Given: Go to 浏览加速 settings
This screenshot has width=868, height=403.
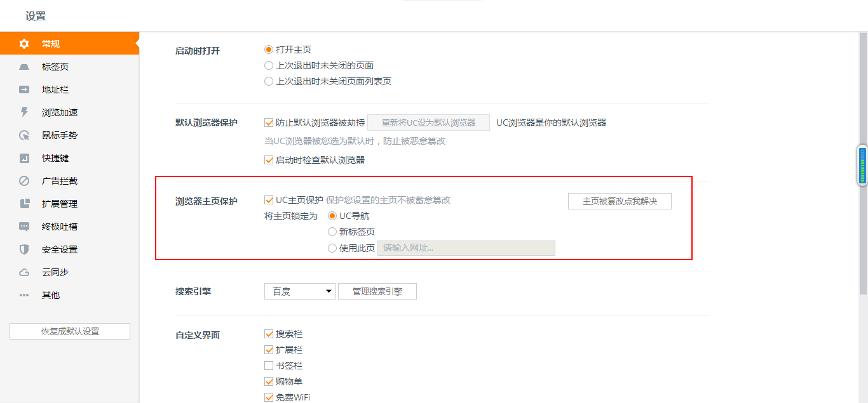Looking at the screenshot, I should pos(69,112).
